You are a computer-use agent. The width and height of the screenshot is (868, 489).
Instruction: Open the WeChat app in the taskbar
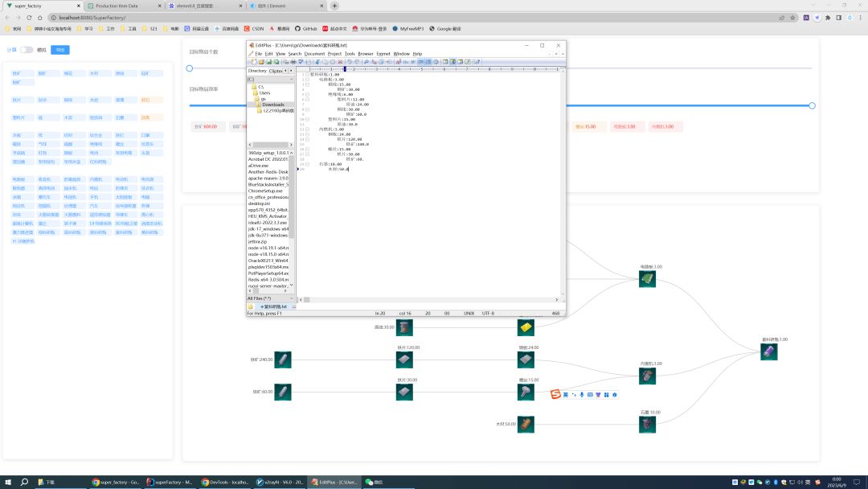(375, 482)
